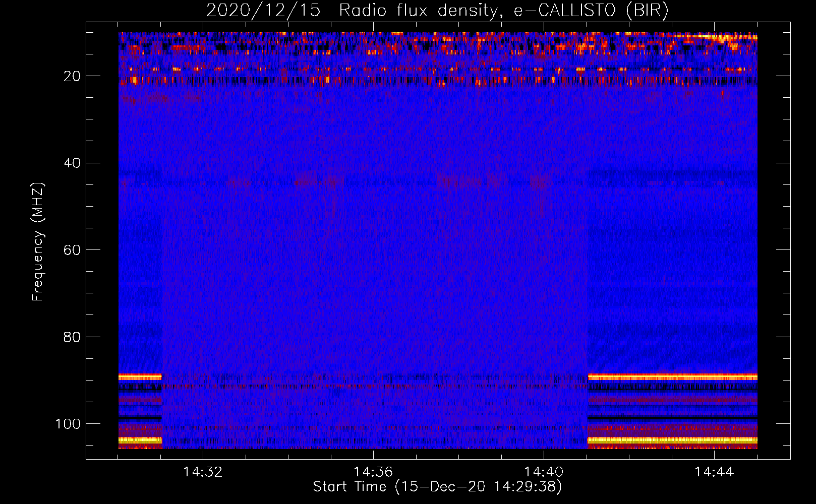The height and width of the screenshot is (504, 816).
Task: Click the 40 frequency tick label
Action: pyautogui.click(x=72, y=163)
